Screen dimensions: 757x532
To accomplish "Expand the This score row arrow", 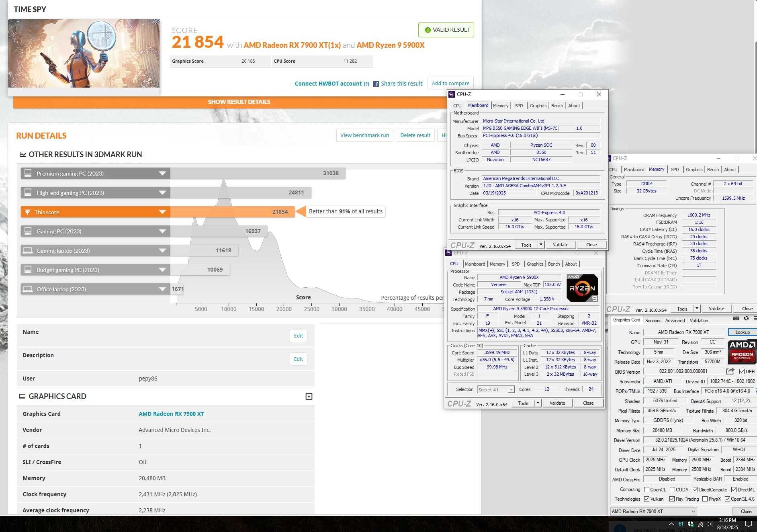I will click(162, 212).
